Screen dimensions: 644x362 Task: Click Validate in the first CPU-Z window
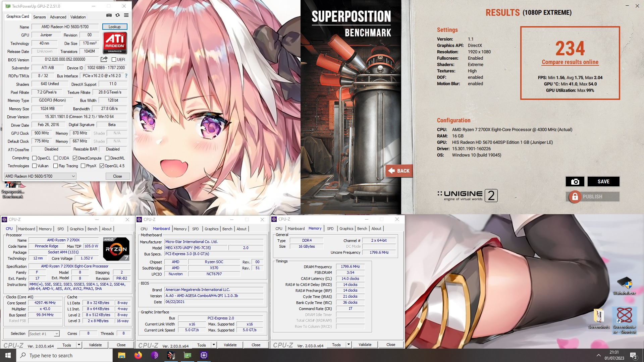[x=95, y=345]
